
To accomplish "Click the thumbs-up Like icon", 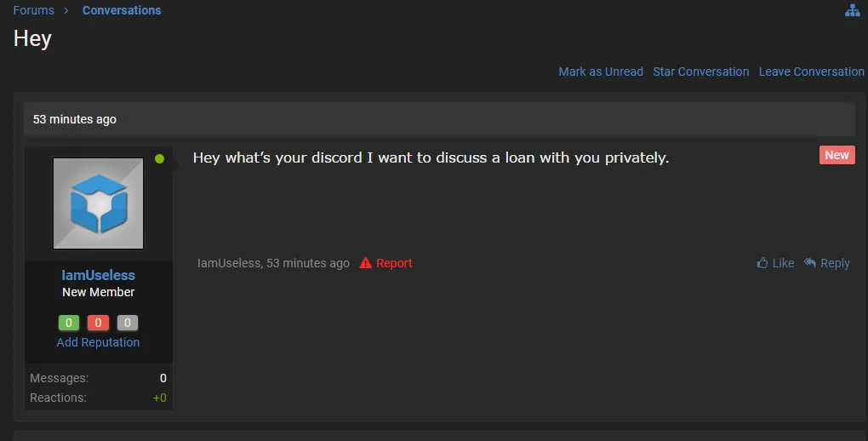I will pos(762,262).
